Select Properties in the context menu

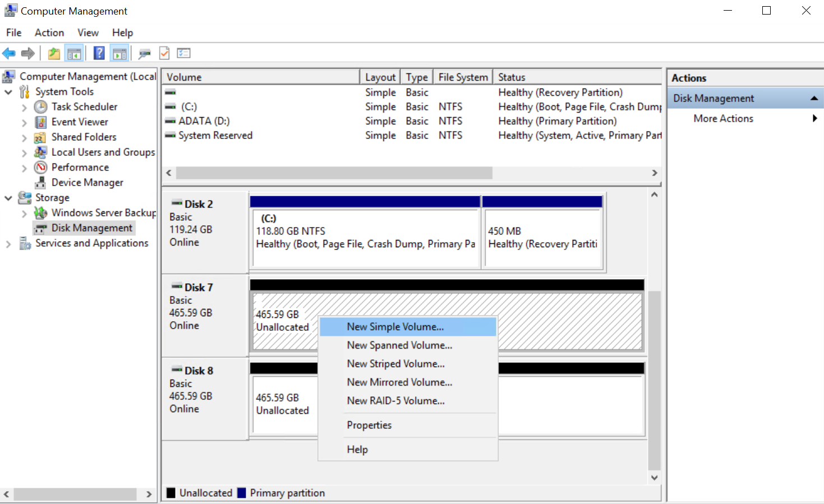coord(369,425)
